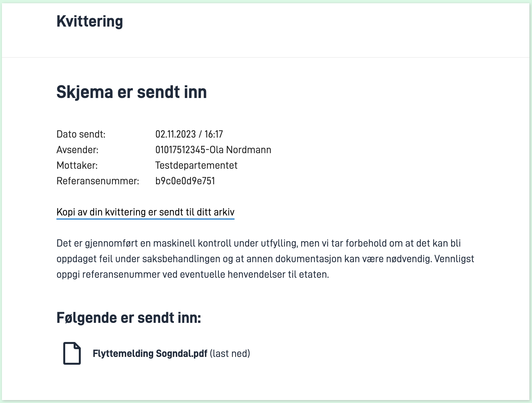Select the reference number b9c0e0d9e751
The image size is (532, 403).
click(185, 181)
